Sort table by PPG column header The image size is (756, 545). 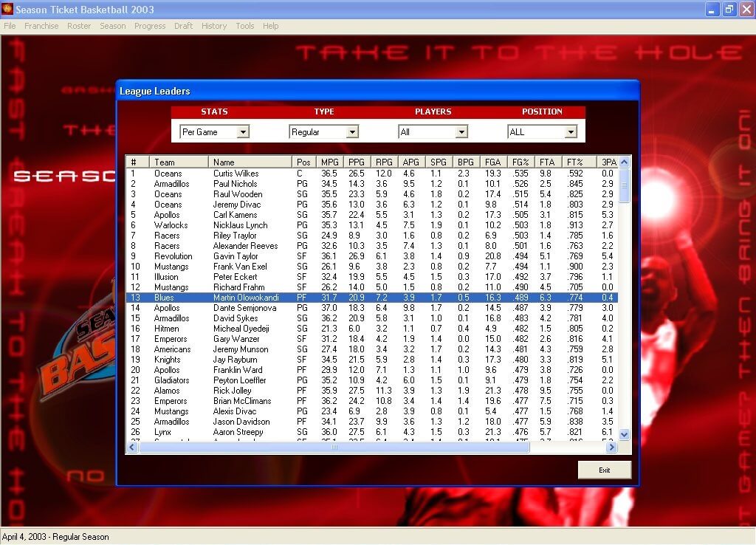357,162
